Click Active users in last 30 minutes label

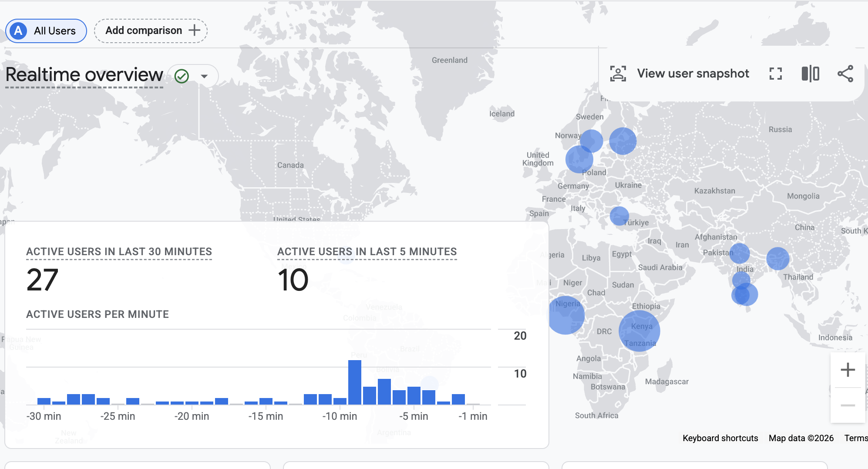(119, 252)
